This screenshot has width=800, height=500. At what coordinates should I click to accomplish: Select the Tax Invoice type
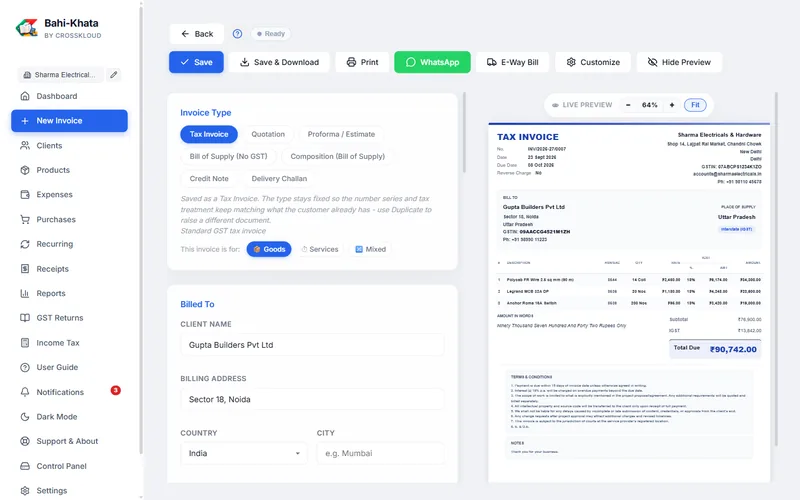tap(209, 134)
